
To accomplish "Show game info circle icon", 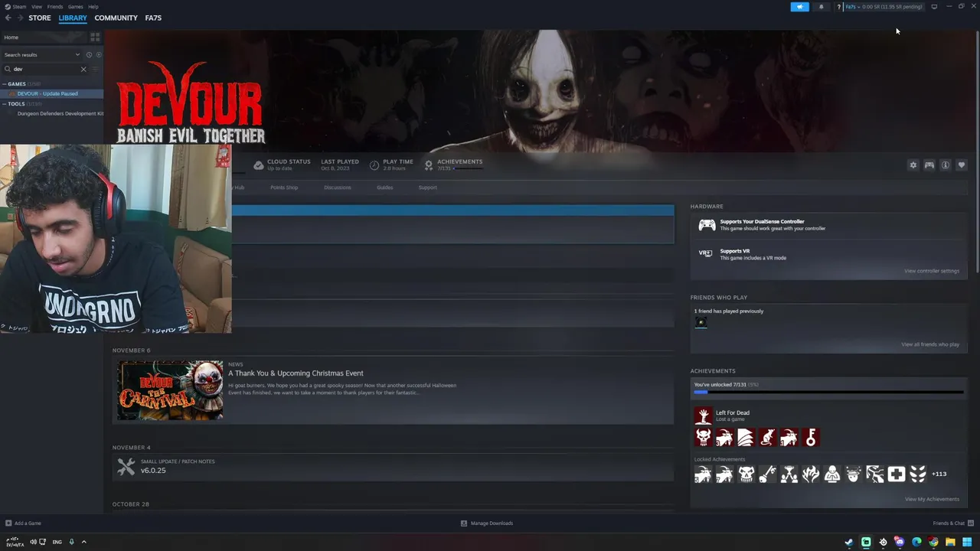I will [x=946, y=165].
